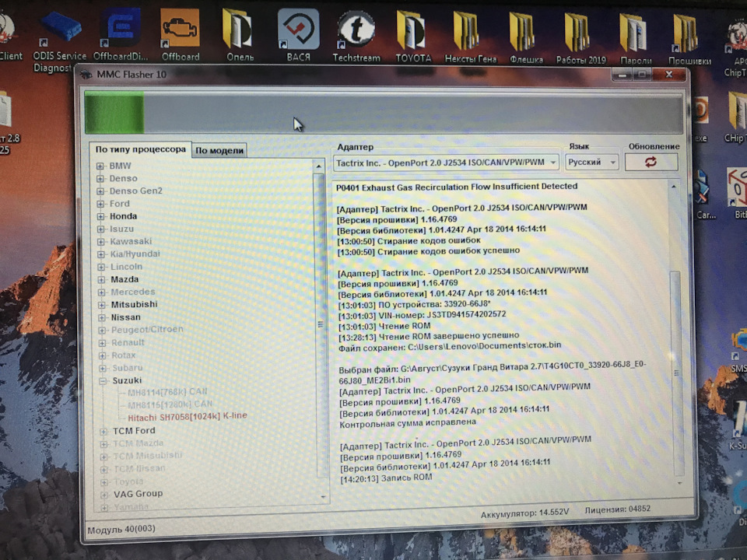747x560 pixels.
Task: Open the Язык dropdown set to Русский
Action: [591, 162]
